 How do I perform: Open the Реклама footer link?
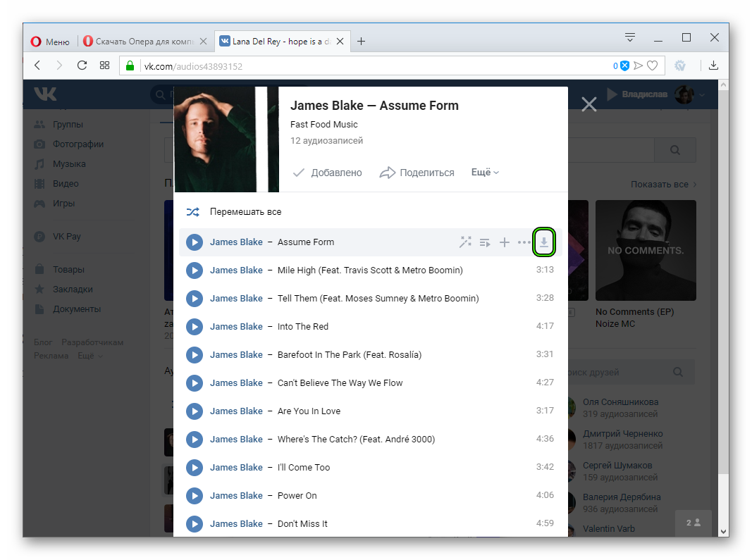click(51, 356)
